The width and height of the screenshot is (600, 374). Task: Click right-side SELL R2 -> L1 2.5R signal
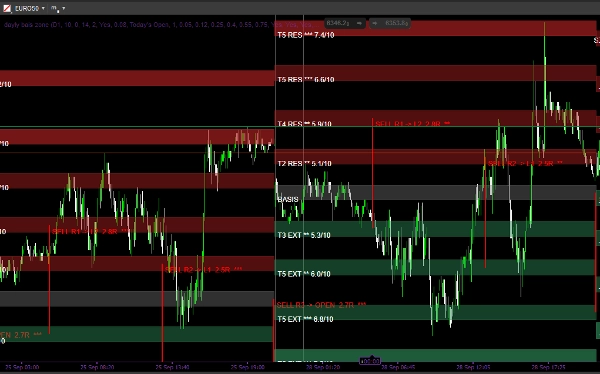(x=525, y=164)
